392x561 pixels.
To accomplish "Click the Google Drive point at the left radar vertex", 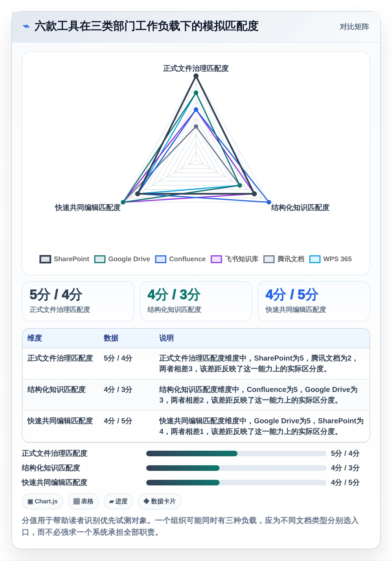I will 123,202.
